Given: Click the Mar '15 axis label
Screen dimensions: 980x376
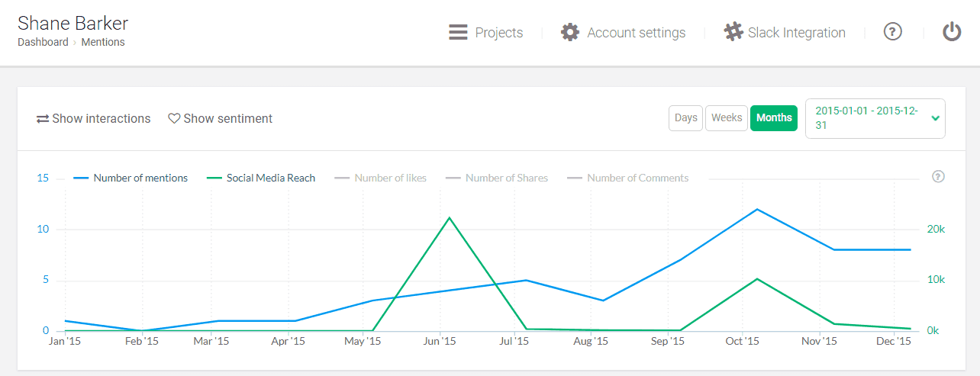Looking at the screenshot, I should [211, 342].
